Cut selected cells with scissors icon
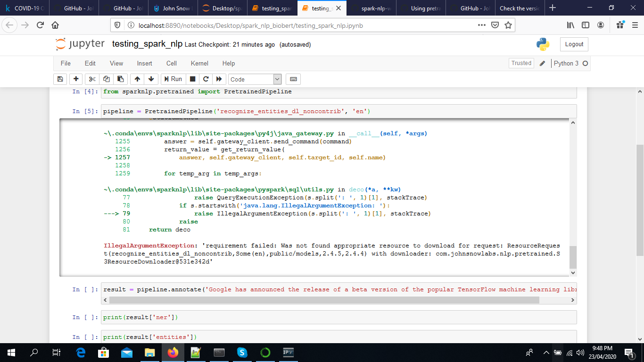Screen dimensions: 644x362 click(92, 79)
